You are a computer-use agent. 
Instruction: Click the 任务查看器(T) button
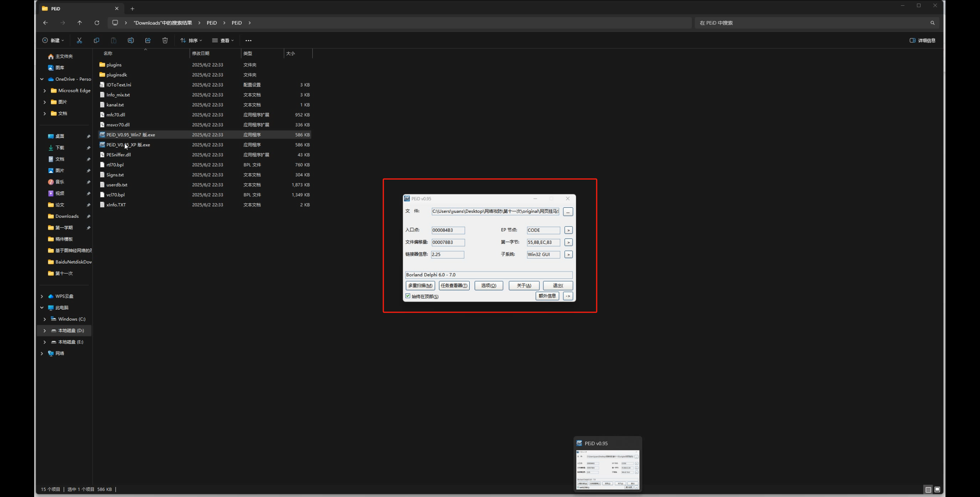point(454,286)
